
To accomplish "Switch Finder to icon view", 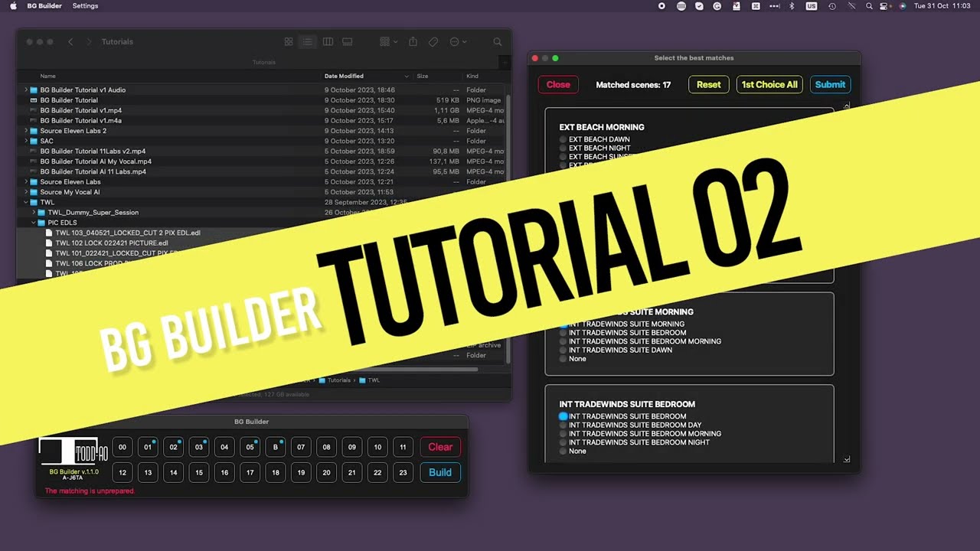I will (289, 42).
